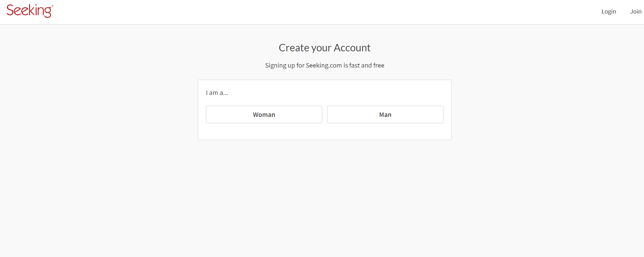Viewport: 644px width, 257px height.
Task: Tap the Login text link
Action: pyautogui.click(x=608, y=11)
